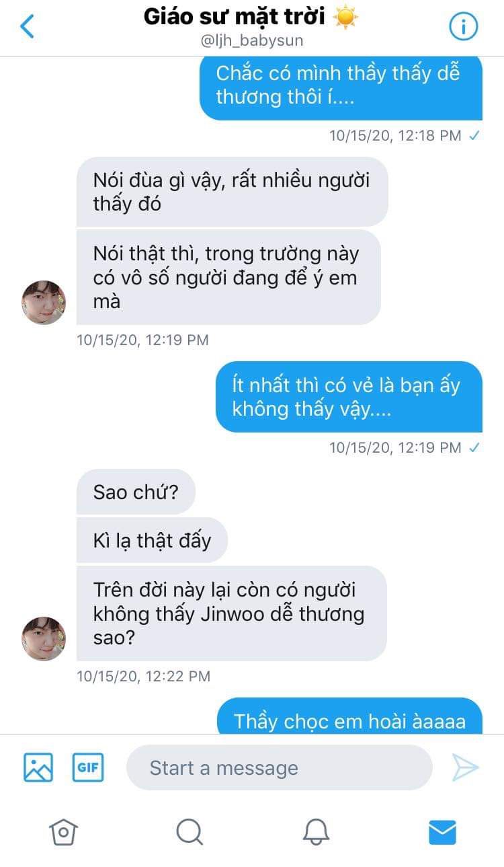
Task: Select the message Kì lạ thật đấy
Action: tap(152, 540)
